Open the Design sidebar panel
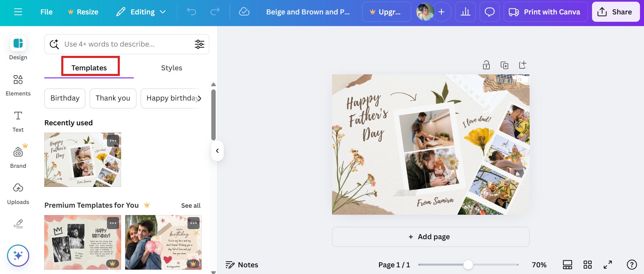 (x=18, y=48)
